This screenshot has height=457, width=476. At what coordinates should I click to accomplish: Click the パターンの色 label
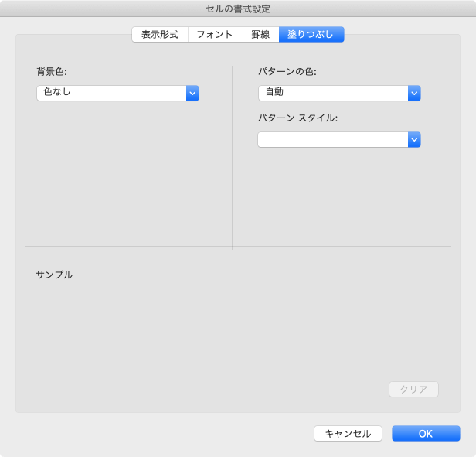pyautogui.click(x=287, y=72)
